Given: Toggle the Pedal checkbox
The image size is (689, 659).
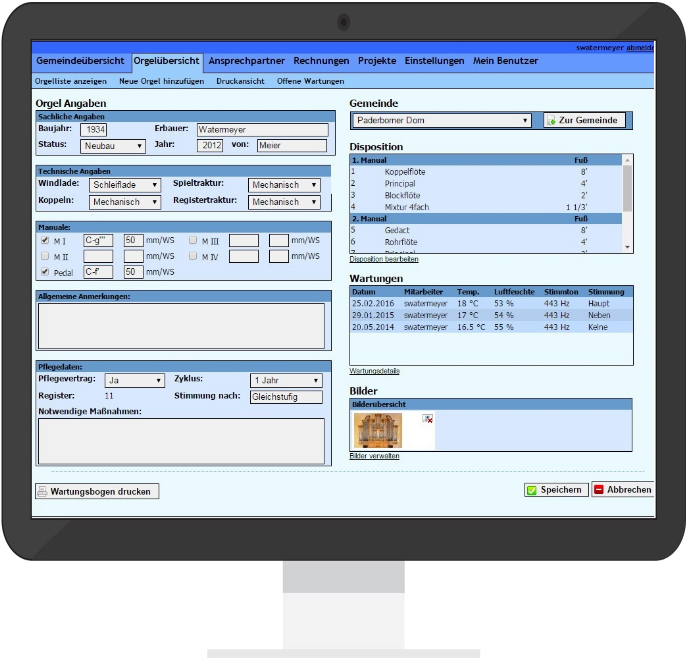Looking at the screenshot, I should click(44, 272).
